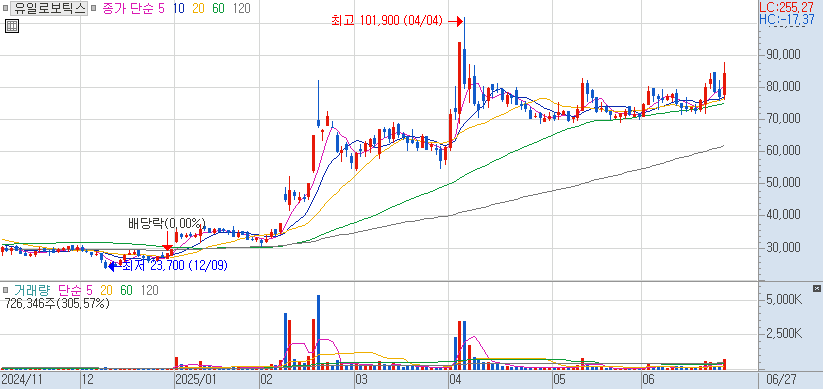823x389 pixels.
Task: Click the 90,000 price axis label
Action: click(783, 55)
